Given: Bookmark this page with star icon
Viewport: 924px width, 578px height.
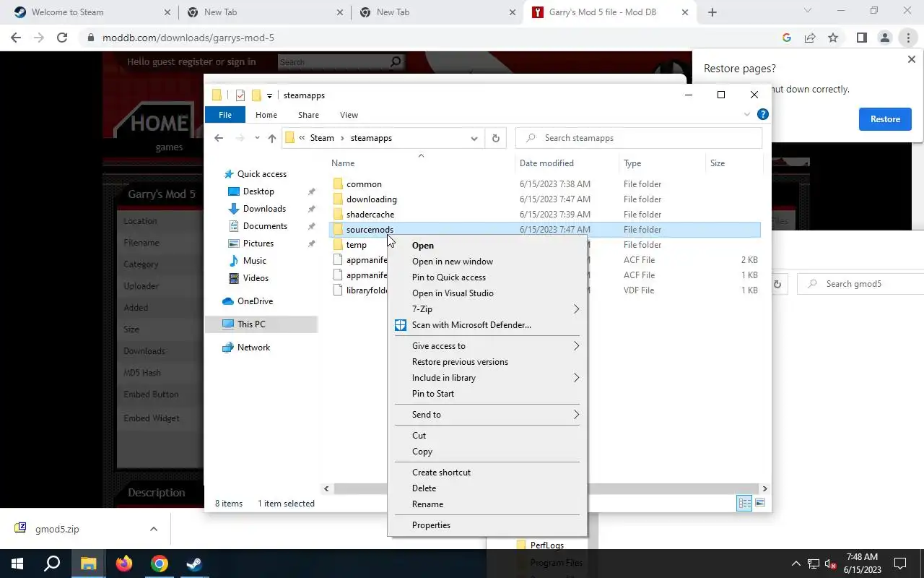Looking at the screenshot, I should (x=833, y=38).
